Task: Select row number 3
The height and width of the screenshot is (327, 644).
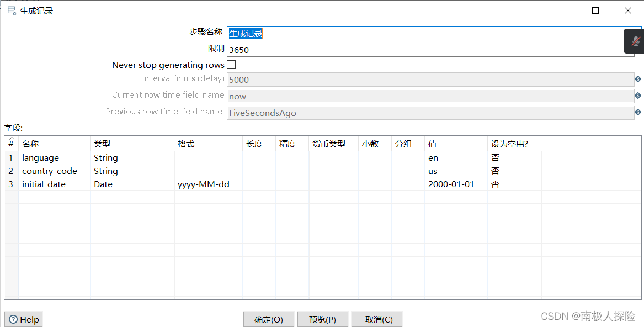Action: [11, 184]
